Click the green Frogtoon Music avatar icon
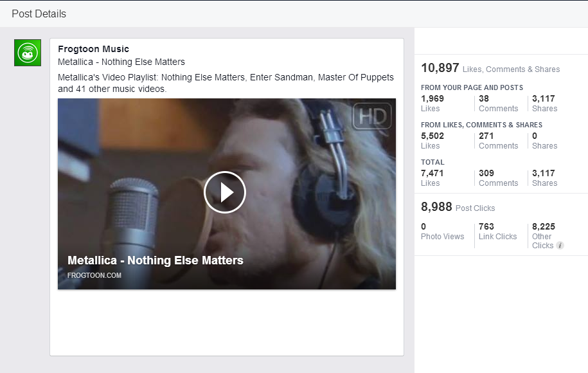Screen dimensions: 588x373 [x=28, y=53]
